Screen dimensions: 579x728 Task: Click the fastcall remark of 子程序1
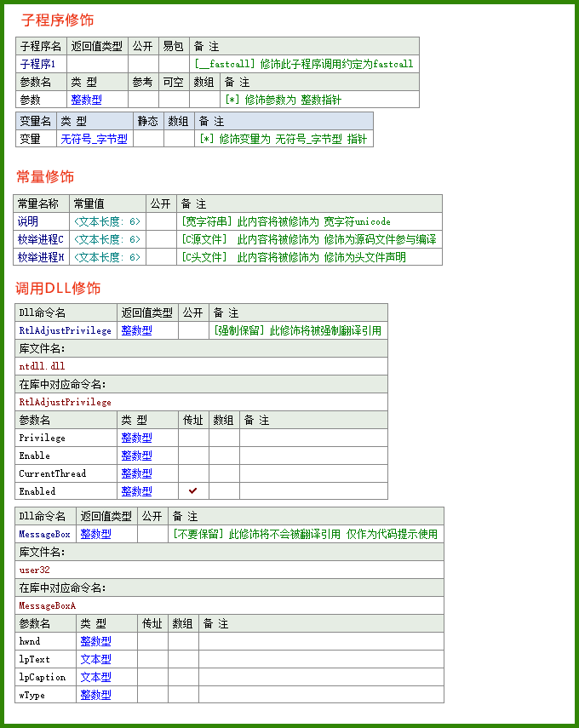[304, 64]
